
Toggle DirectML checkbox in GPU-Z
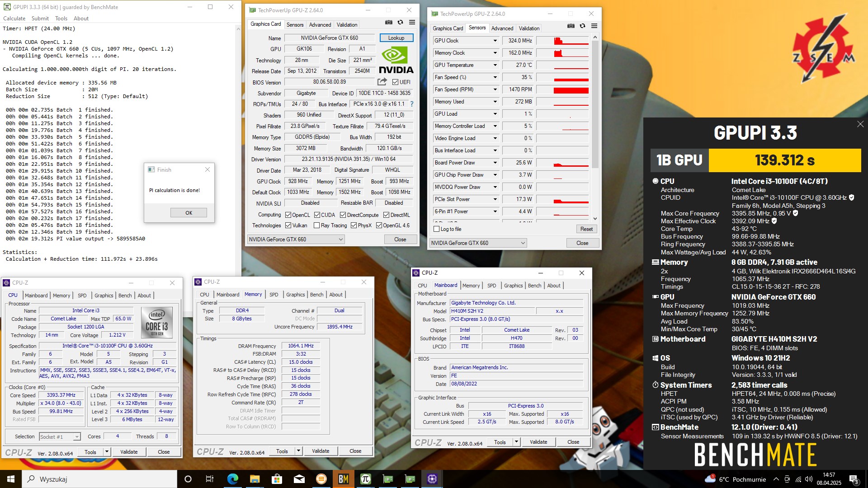click(x=386, y=215)
